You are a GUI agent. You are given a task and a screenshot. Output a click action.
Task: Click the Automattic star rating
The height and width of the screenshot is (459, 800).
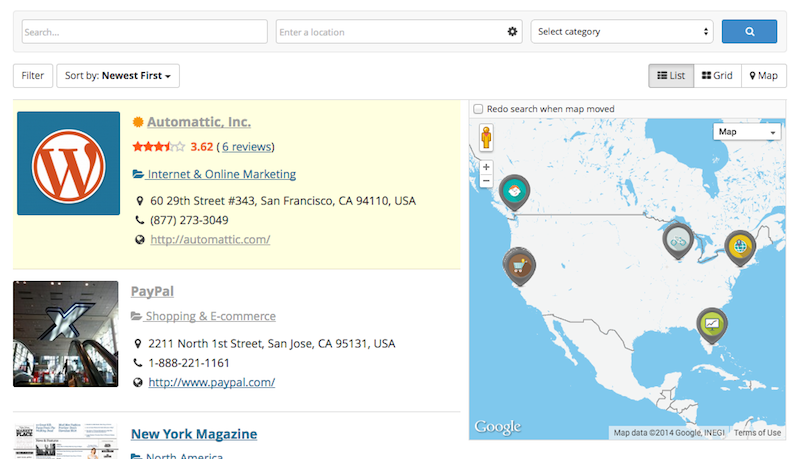click(158, 147)
